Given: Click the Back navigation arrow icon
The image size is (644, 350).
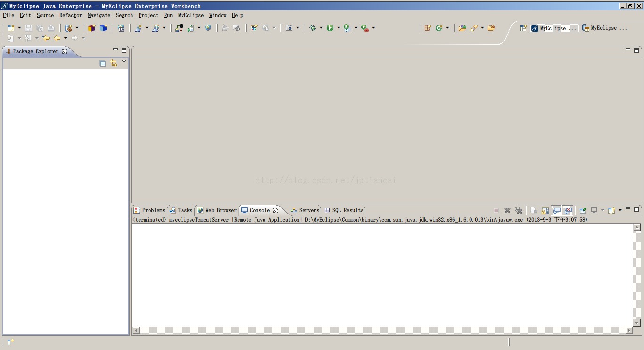Looking at the screenshot, I should [57, 38].
